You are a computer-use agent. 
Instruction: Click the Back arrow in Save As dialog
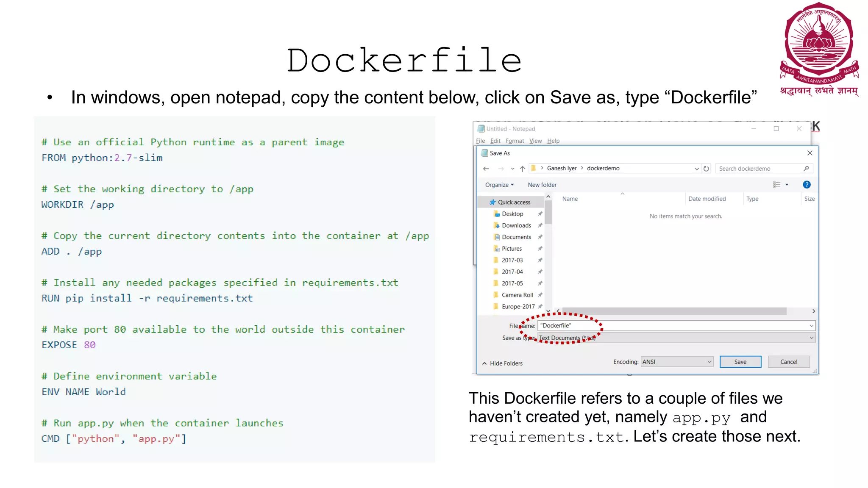486,169
